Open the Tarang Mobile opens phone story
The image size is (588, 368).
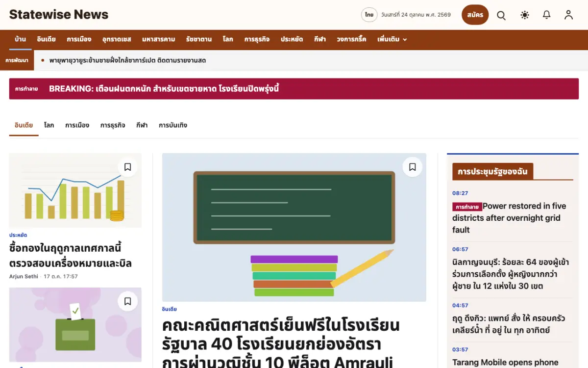click(505, 363)
